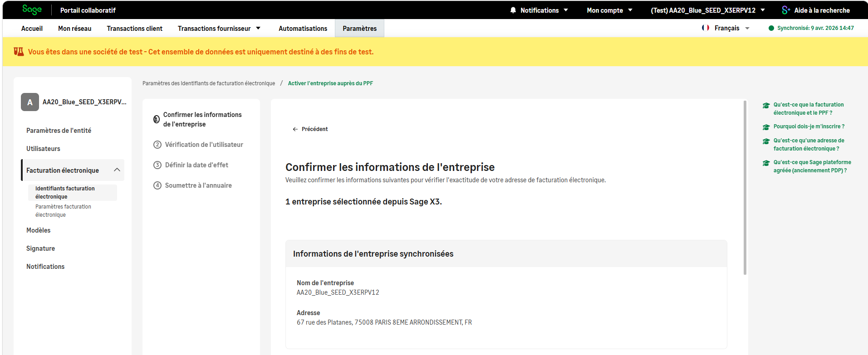The image size is (868, 355).
Task: Click wizard step Soumettre à l'annuaire
Action: pos(198,185)
